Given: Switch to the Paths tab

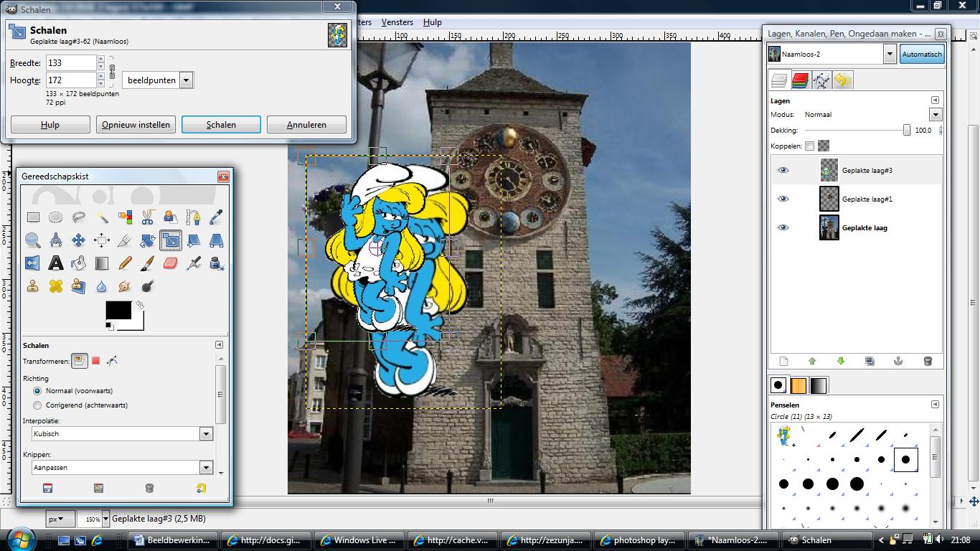Looking at the screenshot, I should [821, 80].
